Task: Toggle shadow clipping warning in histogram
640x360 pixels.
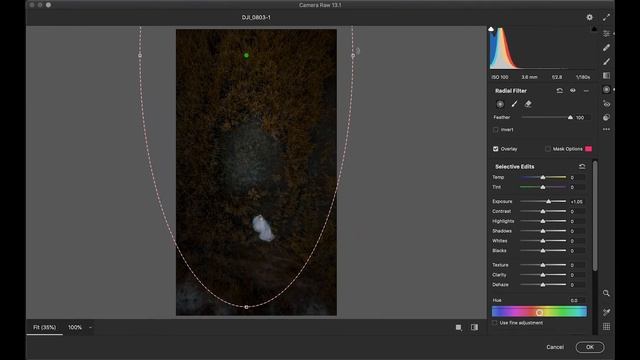Action: pos(491,29)
